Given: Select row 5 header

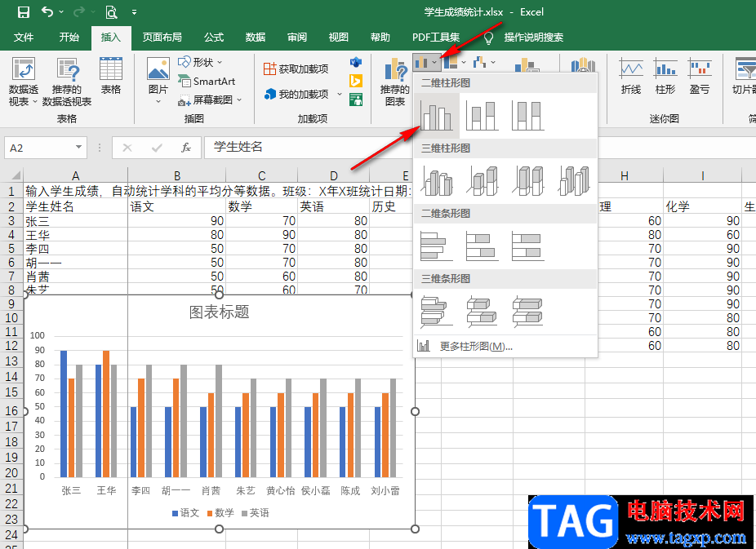Looking at the screenshot, I should coord(11,249).
